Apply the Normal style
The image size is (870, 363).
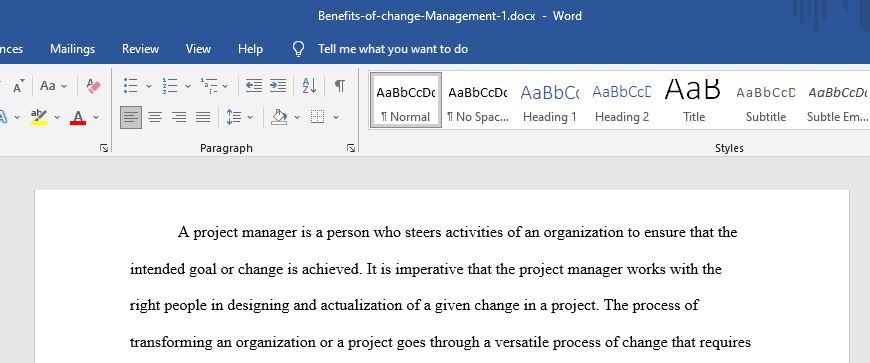pos(406,100)
